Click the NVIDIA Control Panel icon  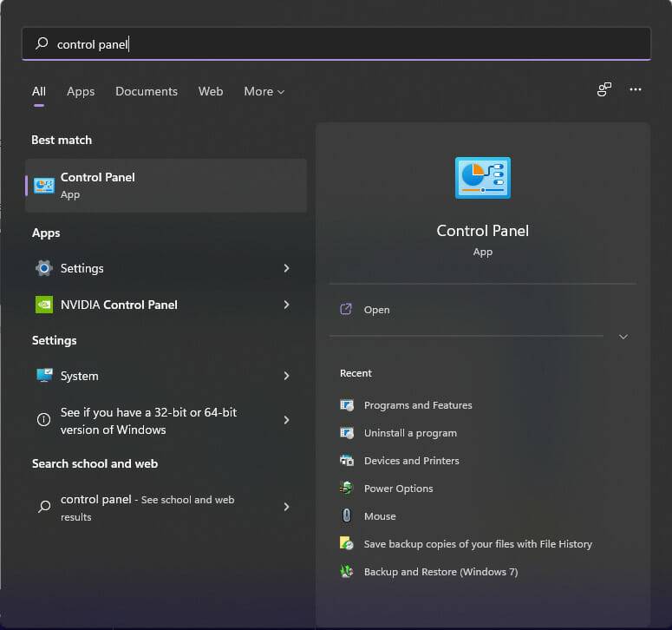point(44,305)
